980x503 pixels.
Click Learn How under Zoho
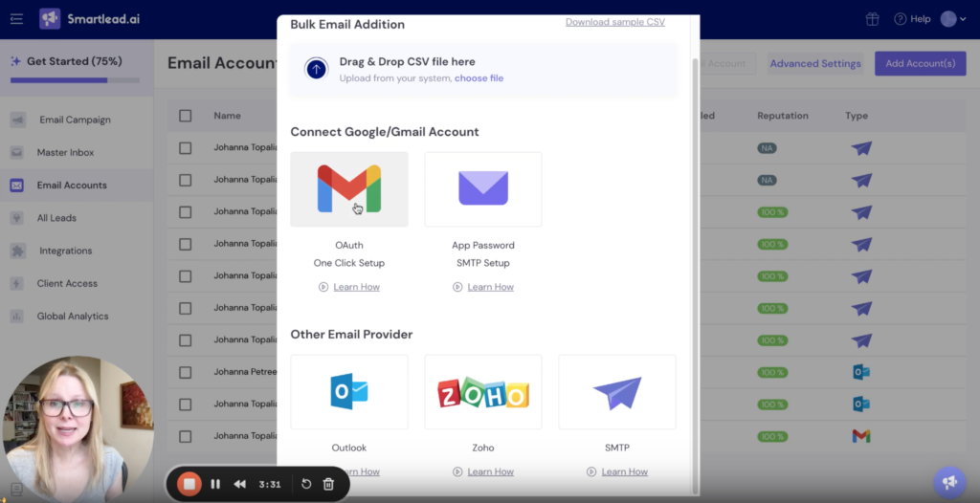491,471
